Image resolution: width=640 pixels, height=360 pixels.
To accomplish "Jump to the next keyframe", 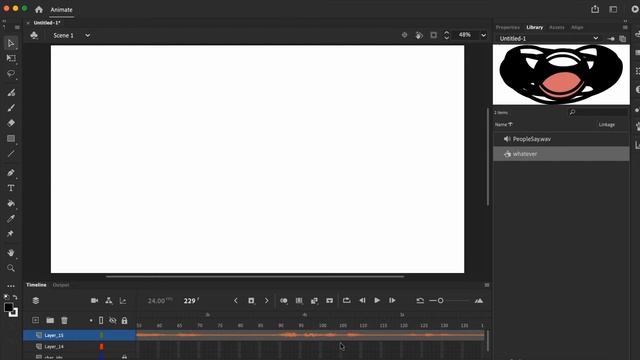I will (x=267, y=301).
